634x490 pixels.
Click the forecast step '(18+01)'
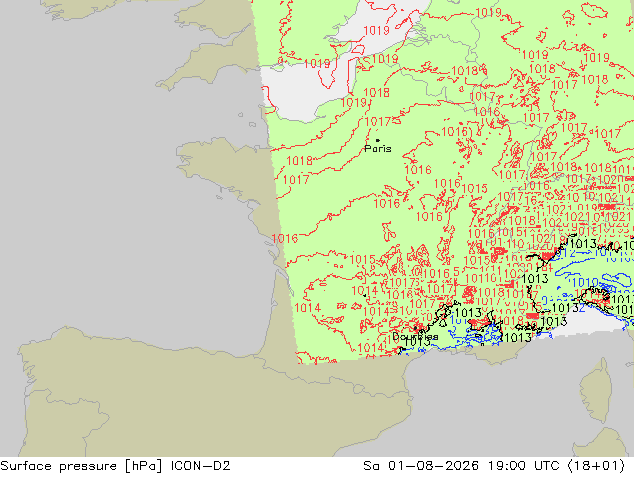[596, 466]
